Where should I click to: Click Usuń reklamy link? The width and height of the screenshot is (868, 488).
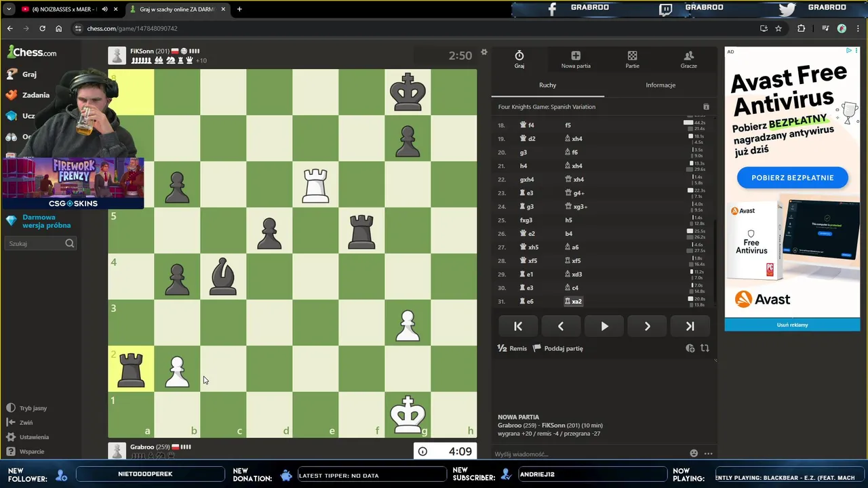[x=792, y=325]
